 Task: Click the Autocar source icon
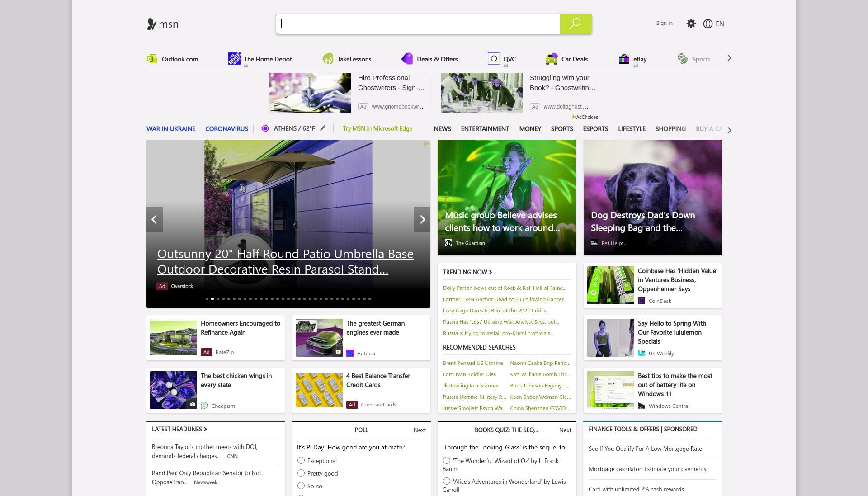(x=350, y=353)
